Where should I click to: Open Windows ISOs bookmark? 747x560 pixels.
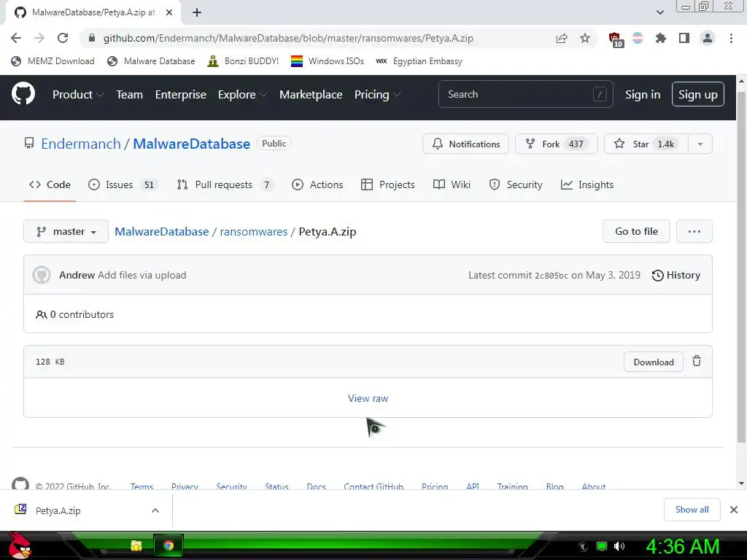pyautogui.click(x=328, y=61)
